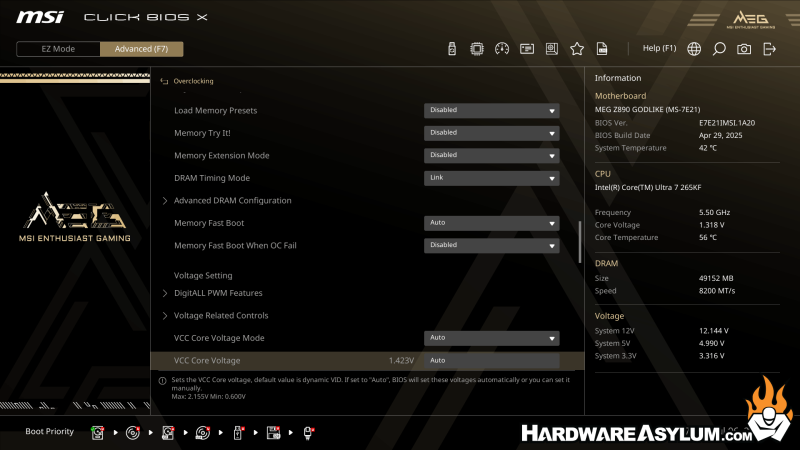Expand Voltage Related Controls submenu
Viewport: 800px width, 450px height.
pyautogui.click(x=221, y=315)
